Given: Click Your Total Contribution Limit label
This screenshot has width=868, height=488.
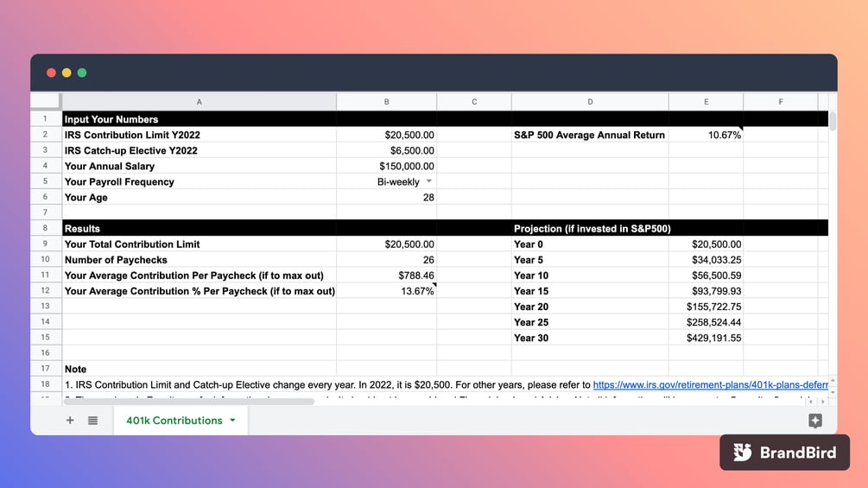Looking at the screenshot, I should point(132,244).
